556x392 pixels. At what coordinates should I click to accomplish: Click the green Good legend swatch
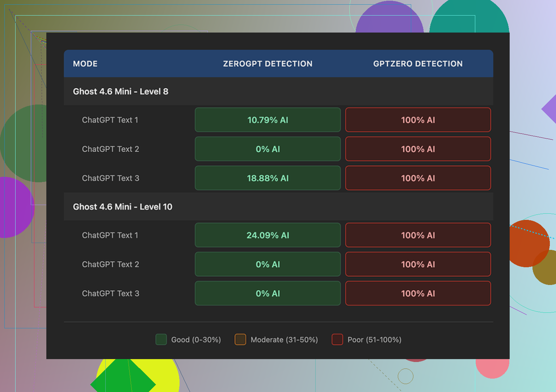[x=161, y=340]
